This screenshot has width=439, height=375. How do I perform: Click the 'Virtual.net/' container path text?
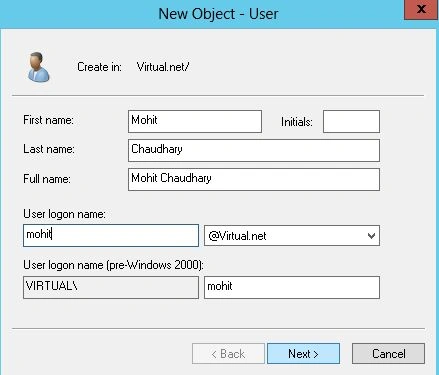pos(163,67)
